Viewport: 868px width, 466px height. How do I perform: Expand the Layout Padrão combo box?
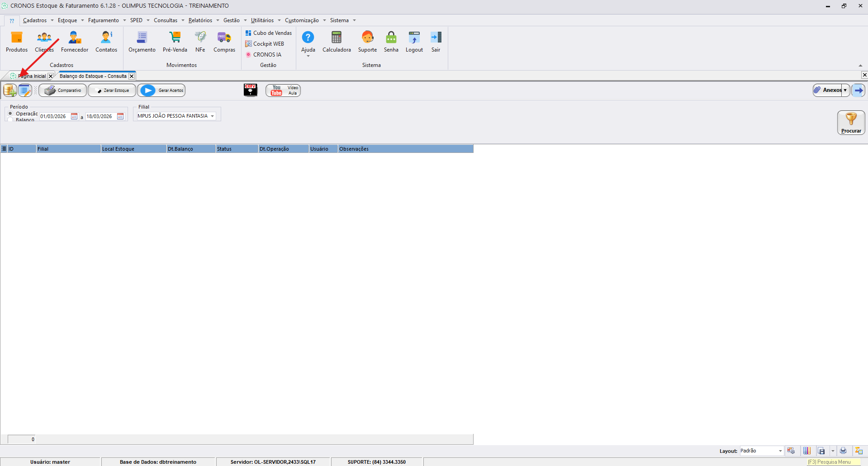tap(780, 451)
